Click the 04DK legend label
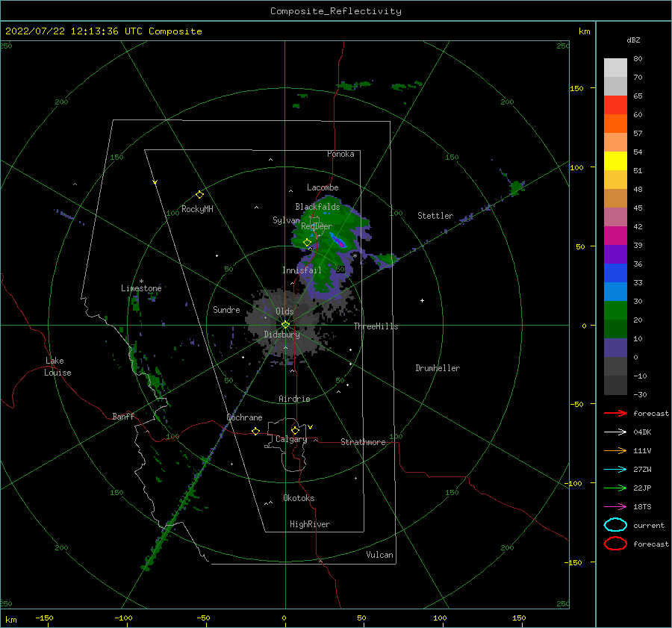Viewport: 672px width, 628px height. click(642, 432)
